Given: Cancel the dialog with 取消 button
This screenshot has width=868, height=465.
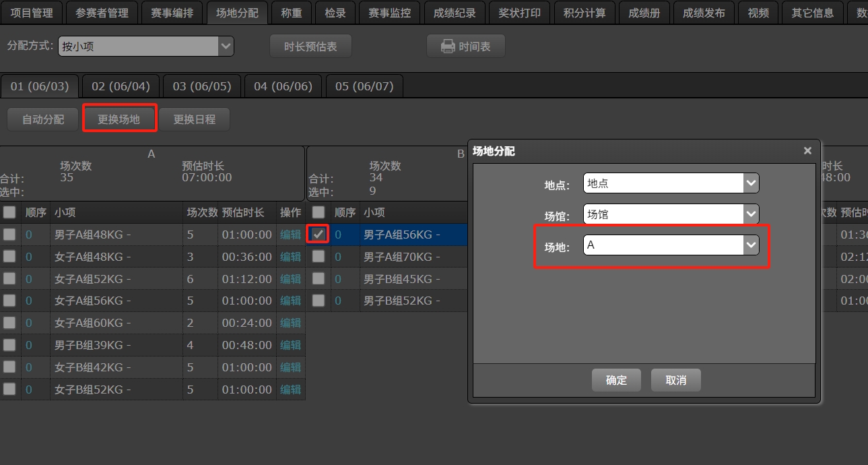Looking at the screenshot, I should pyautogui.click(x=675, y=379).
